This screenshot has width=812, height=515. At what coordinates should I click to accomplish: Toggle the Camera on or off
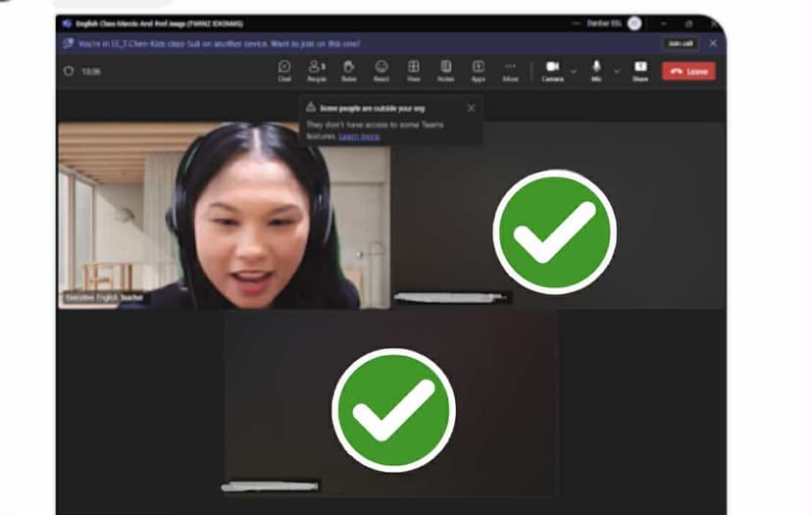tap(552, 70)
